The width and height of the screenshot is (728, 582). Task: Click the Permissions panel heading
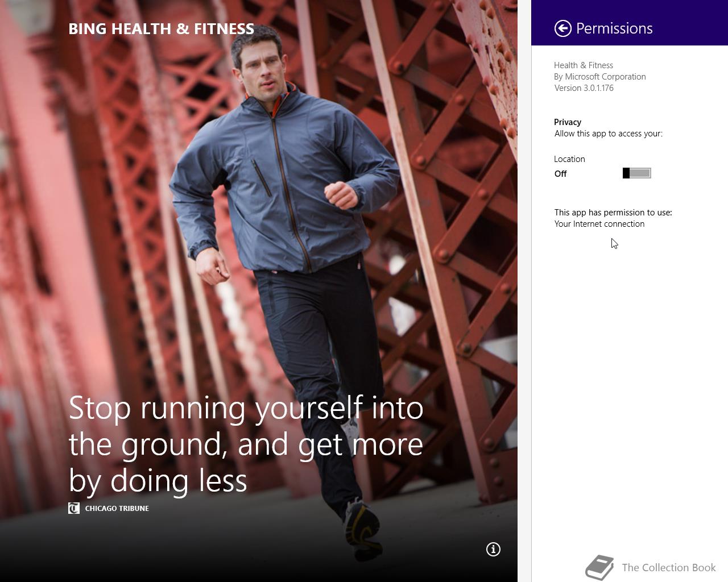click(614, 28)
